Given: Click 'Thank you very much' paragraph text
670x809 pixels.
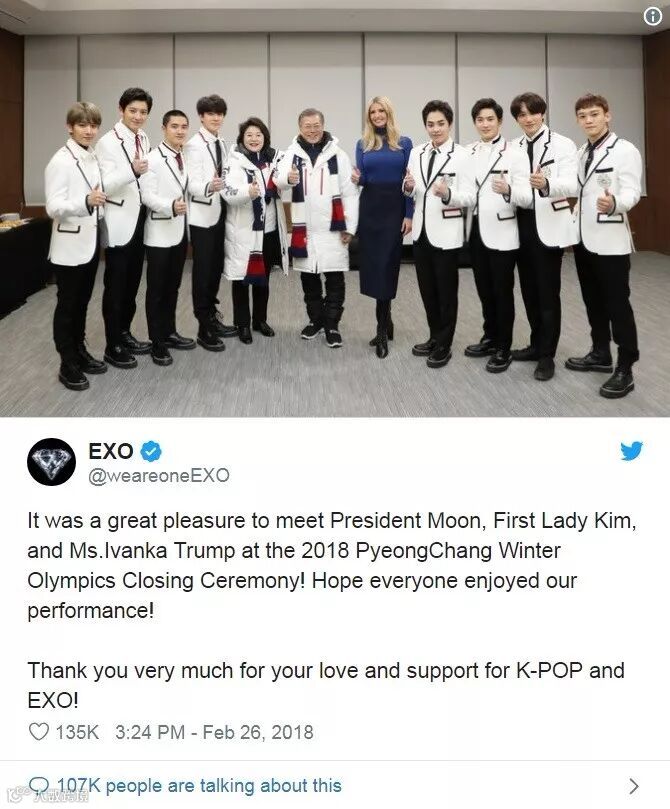Looking at the screenshot, I should point(325,685).
